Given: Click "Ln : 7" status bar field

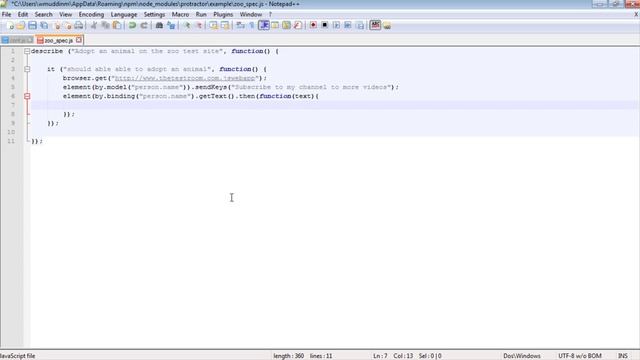Looking at the screenshot, I should (380, 356).
